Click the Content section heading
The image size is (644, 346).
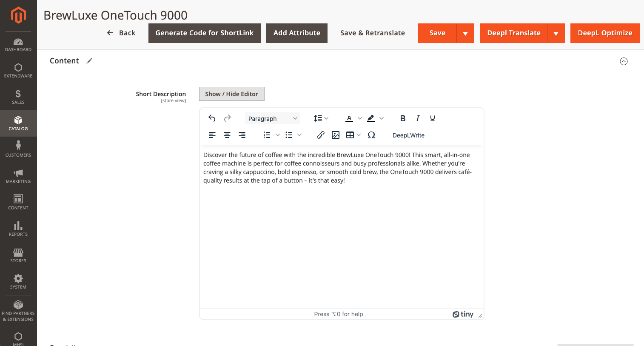[64, 61]
